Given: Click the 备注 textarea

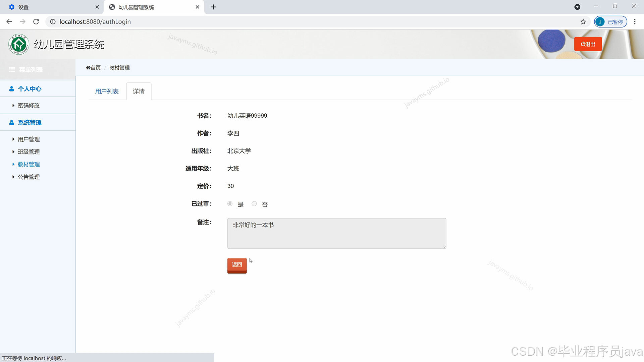Looking at the screenshot, I should pyautogui.click(x=337, y=234).
